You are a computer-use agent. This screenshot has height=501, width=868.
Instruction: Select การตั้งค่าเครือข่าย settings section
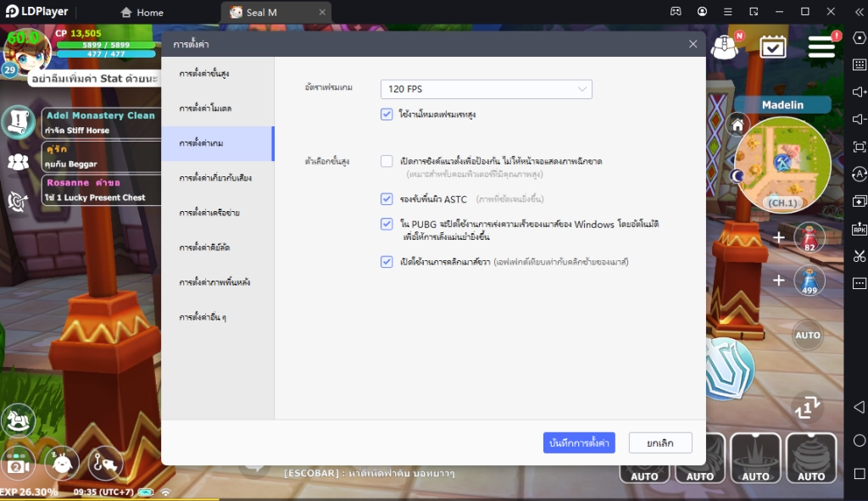(218, 213)
